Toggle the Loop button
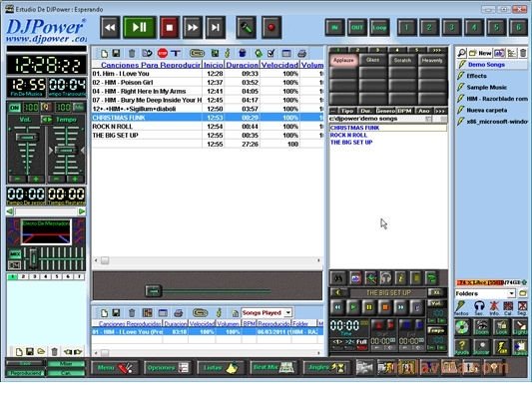The height and width of the screenshot is (398, 532). [x=379, y=28]
